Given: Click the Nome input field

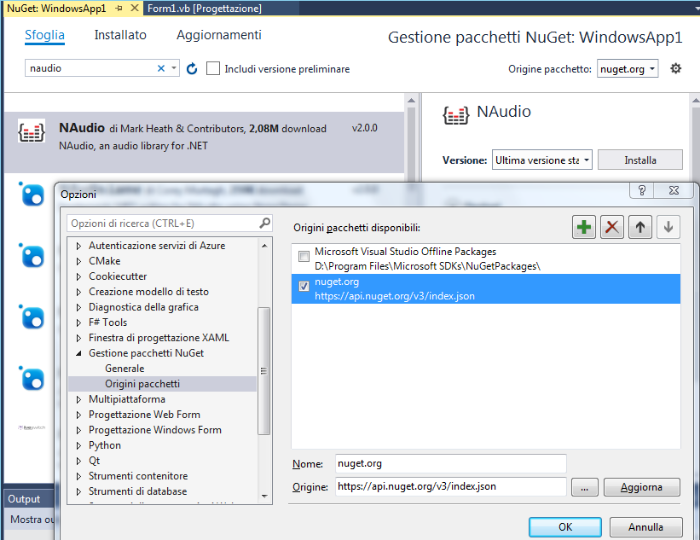Looking at the screenshot, I should coord(451,464).
